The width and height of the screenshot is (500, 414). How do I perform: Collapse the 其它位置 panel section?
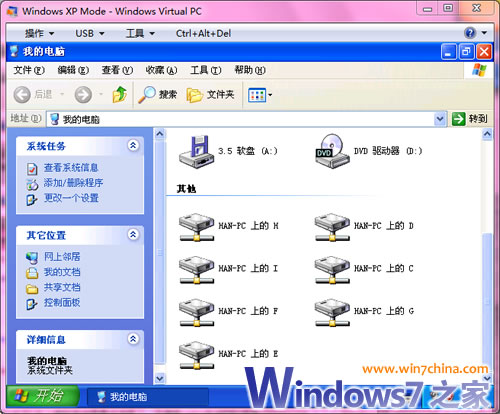pos(133,235)
